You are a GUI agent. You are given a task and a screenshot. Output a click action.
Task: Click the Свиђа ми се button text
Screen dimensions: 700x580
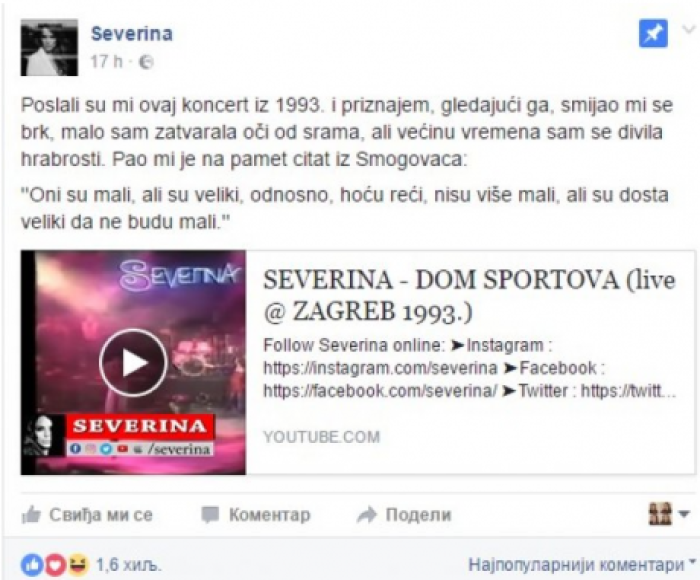pos(101,515)
